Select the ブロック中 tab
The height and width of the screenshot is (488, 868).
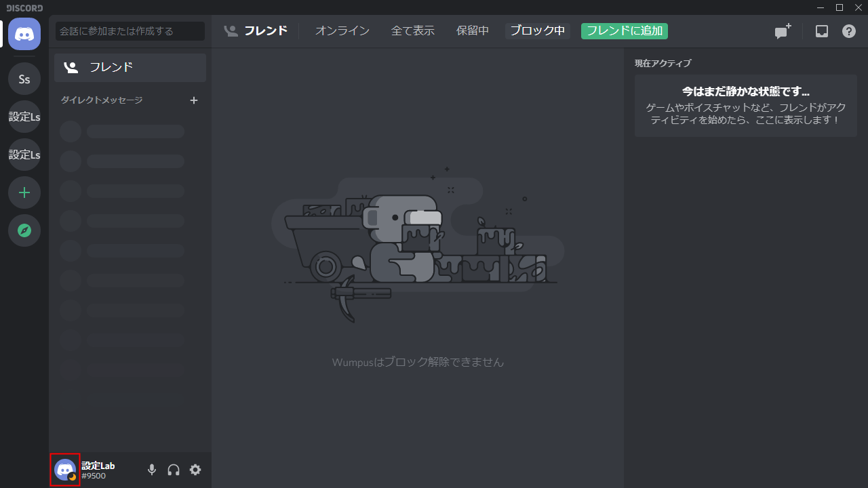[x=538, y=31]
